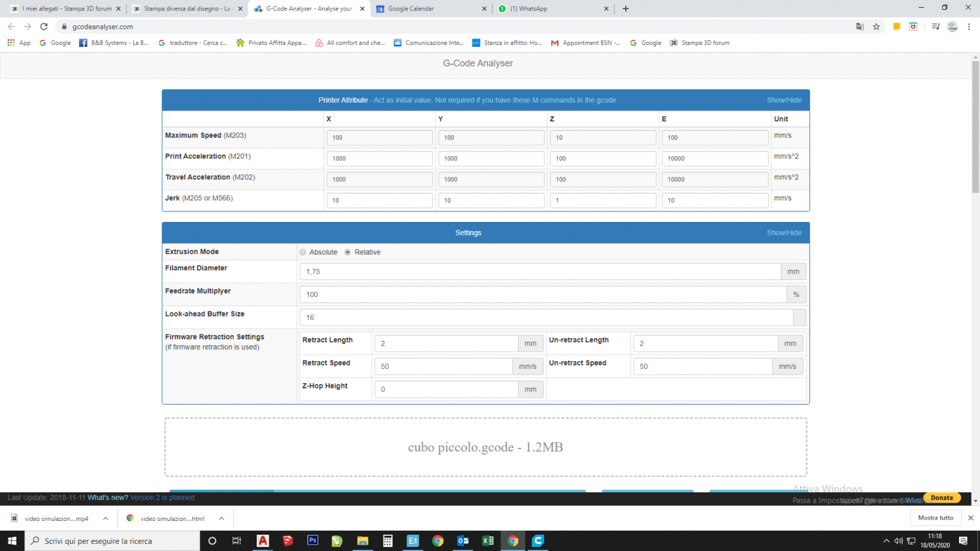
Task: Open dropdown arrow for video simulazion html download
Action: tap(221, 518)
